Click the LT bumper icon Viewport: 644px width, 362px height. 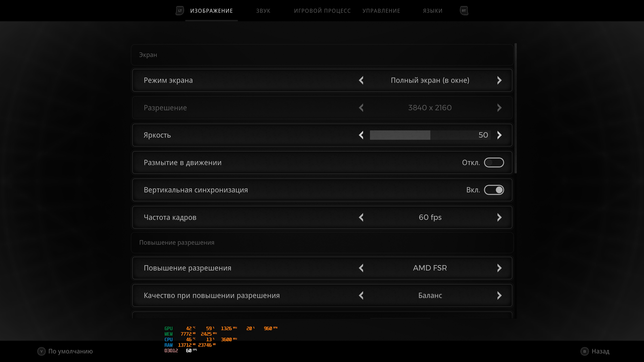180,11
